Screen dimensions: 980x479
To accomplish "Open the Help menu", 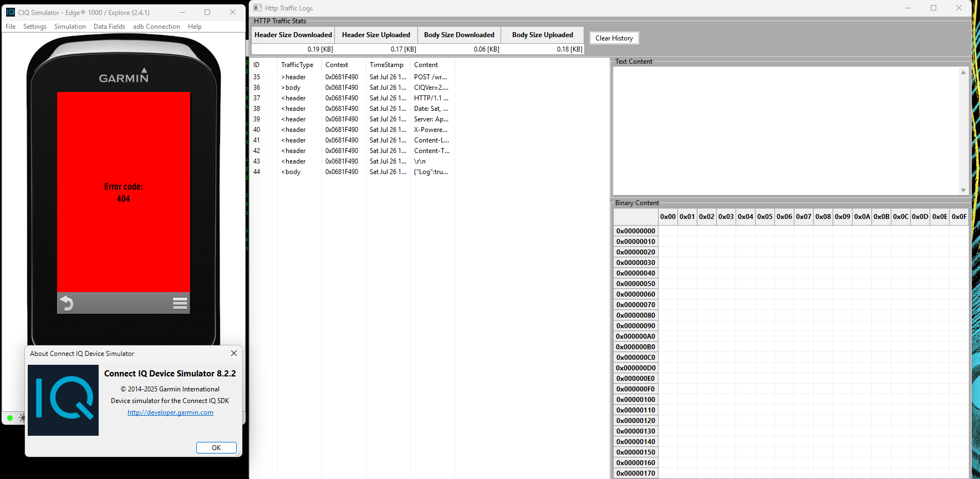I will [195, 27].
